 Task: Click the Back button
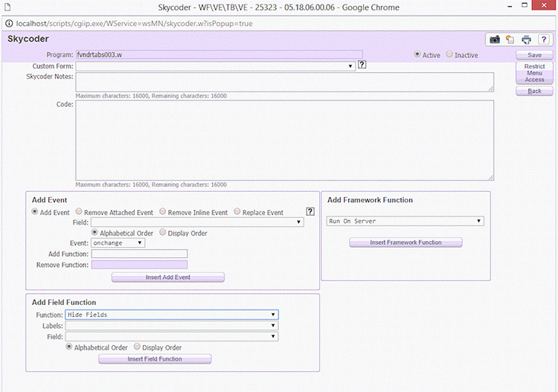(x=534, y=91)
